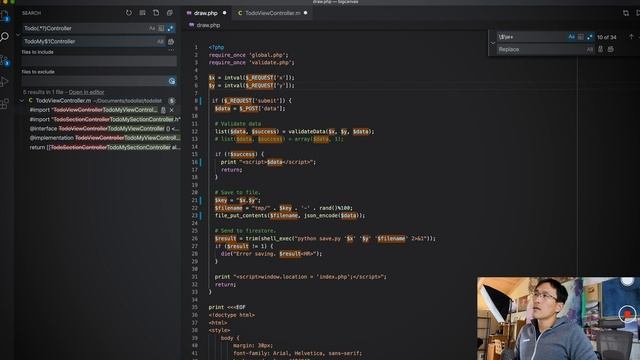The height and width of the screenshot is (360, 640).
Task: Click the '# Save to file.' comment
Action: click(238, 193)
